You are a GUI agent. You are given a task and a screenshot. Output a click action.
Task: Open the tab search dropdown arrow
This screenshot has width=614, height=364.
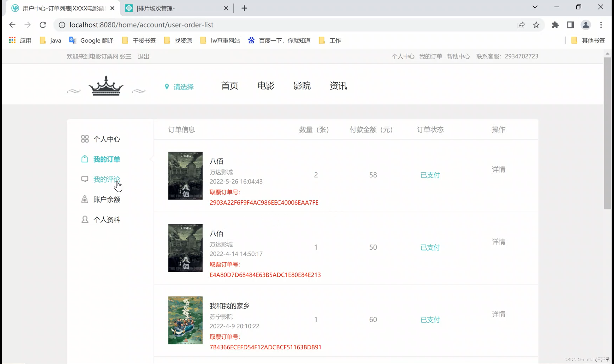pyautogui.click(x=535, y=7)
